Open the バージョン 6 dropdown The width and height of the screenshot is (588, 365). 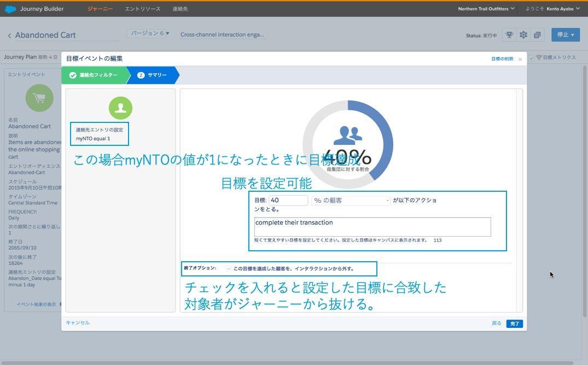(x=148, y=33)
